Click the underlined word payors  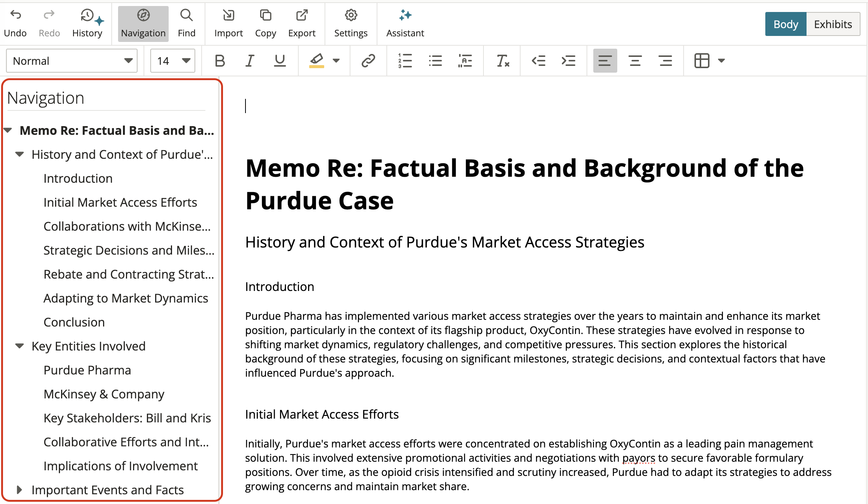pos(639,458)
